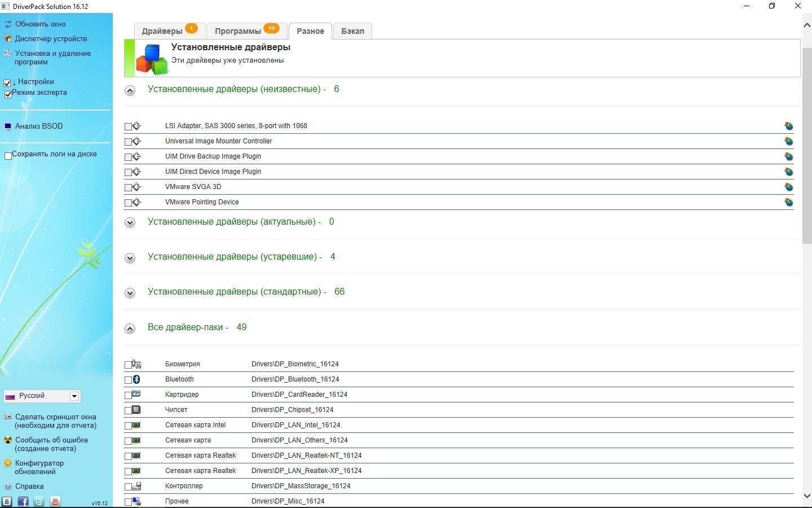
Task: Click the Device Manager shield icon
Action: click(8, 39)
